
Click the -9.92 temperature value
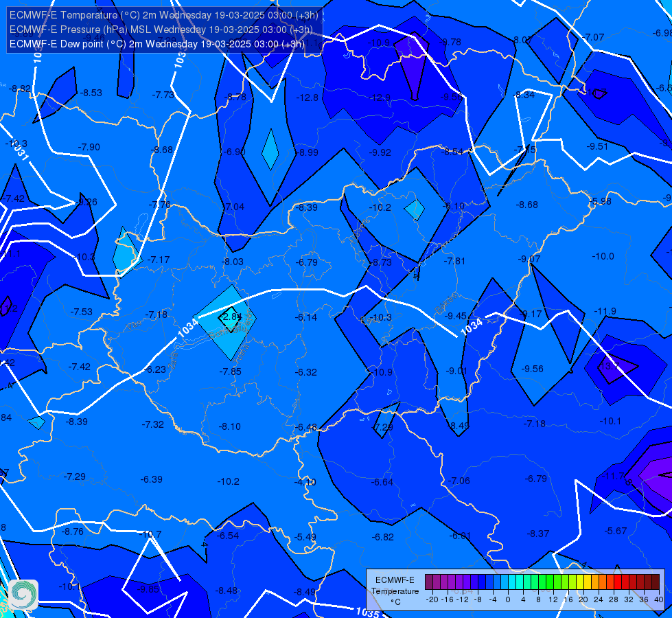point(380,152)
